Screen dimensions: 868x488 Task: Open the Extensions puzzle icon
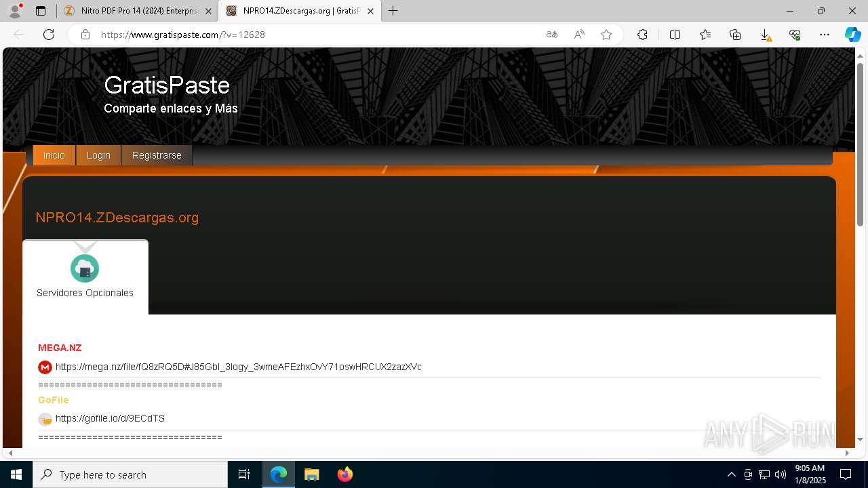(642, 35)
